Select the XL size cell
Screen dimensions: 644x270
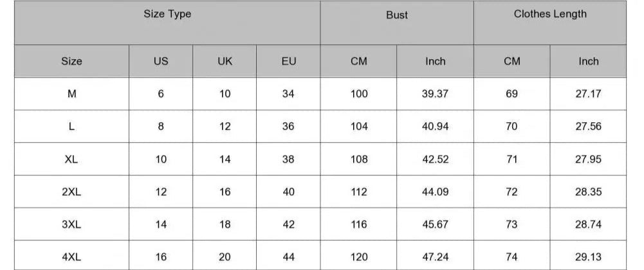click(x=71, y=159)
